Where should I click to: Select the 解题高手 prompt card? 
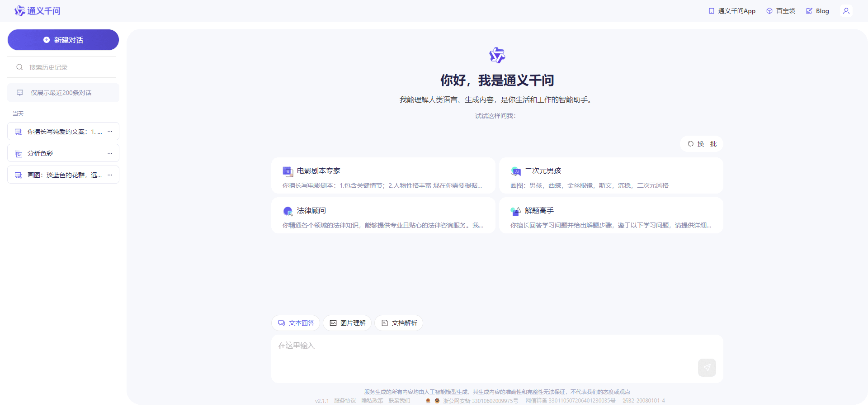point(611,216)
